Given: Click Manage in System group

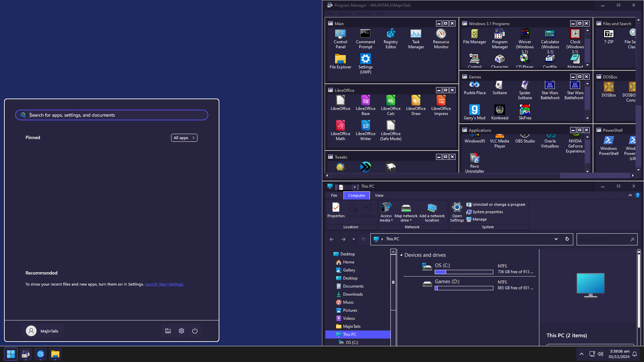Looking at the screenshot, I should point(476,219).
